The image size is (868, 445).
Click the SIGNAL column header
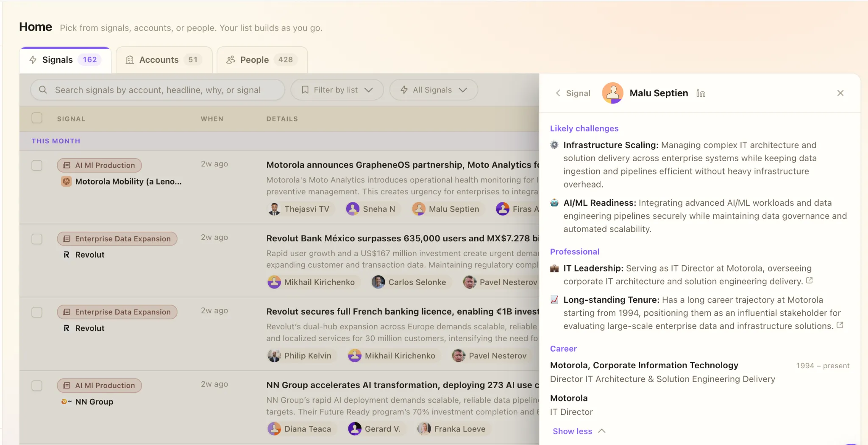tap(71, 119)
